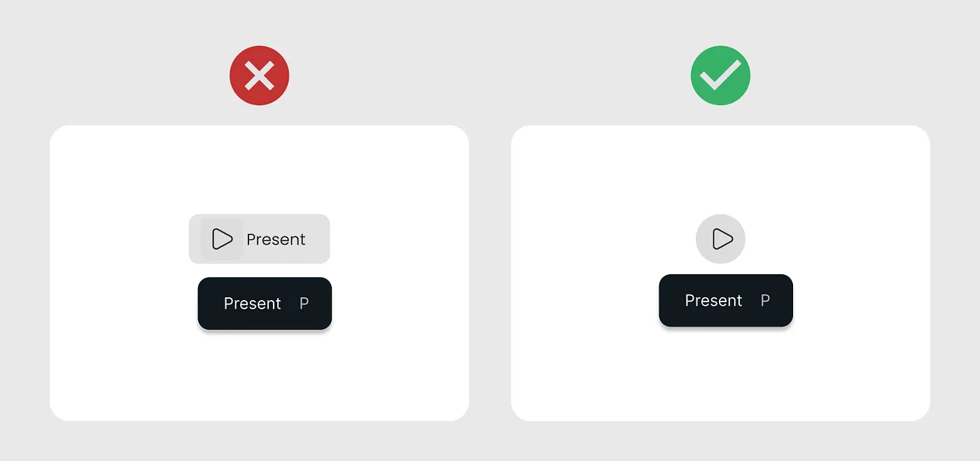Click the red X icon
Viewport: 980px width, 461px height.
point(259,76)
